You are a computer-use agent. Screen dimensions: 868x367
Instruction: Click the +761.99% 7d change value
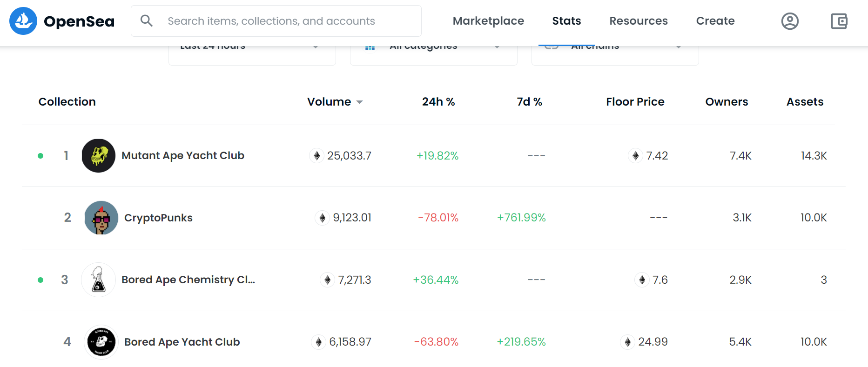tap(521, 218)
